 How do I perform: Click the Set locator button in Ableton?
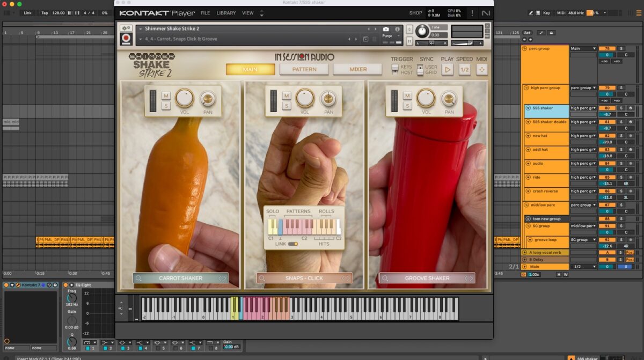(x=527, y=33)
